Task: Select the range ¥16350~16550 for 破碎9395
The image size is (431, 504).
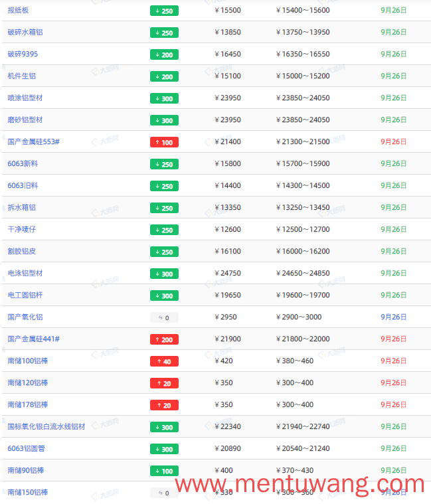Action: click(x=303, y=54)
